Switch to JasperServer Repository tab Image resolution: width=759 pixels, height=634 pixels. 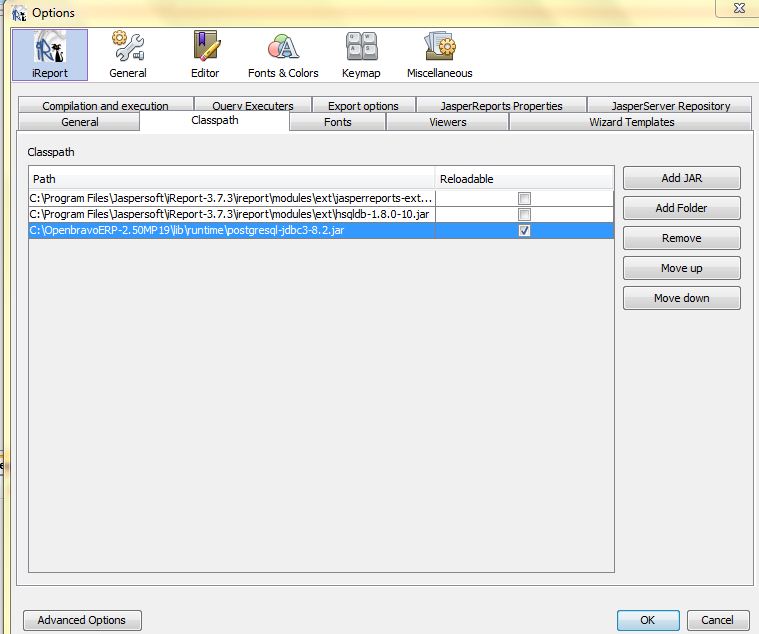[670, 105]
